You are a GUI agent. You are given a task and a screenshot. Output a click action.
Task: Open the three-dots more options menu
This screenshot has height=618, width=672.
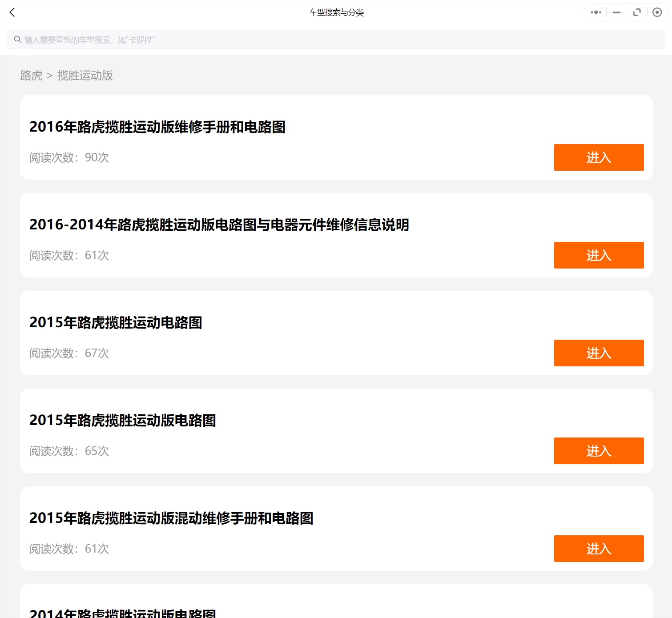[596, 12]
